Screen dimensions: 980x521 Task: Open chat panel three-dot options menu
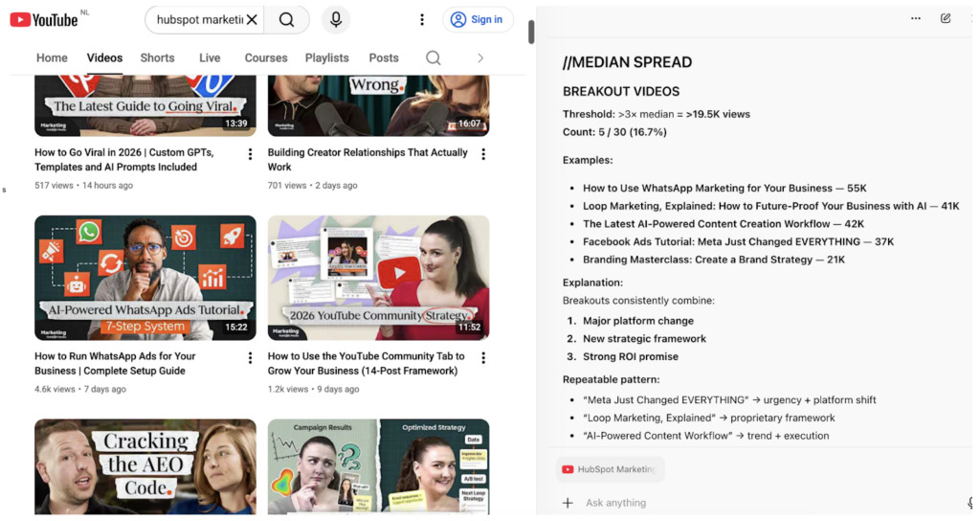click(916, 18)
